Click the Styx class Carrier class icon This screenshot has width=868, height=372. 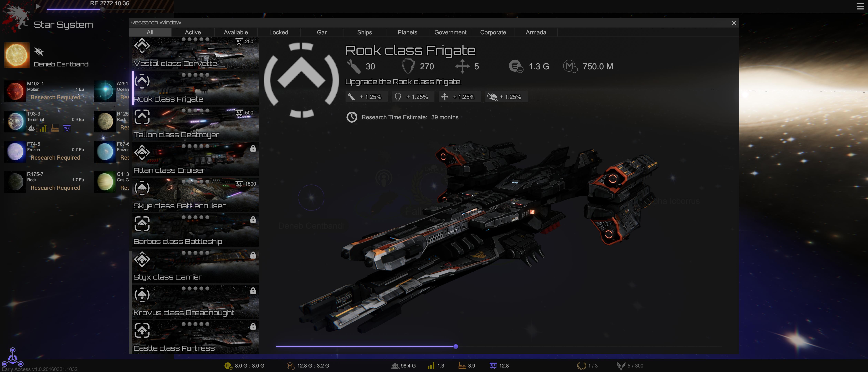click(x=142, y=259)
